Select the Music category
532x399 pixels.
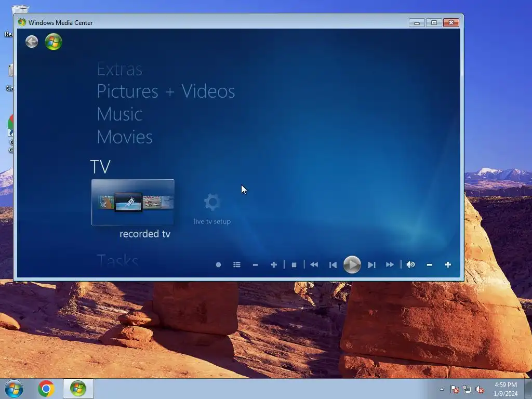[x=119, y=114]
